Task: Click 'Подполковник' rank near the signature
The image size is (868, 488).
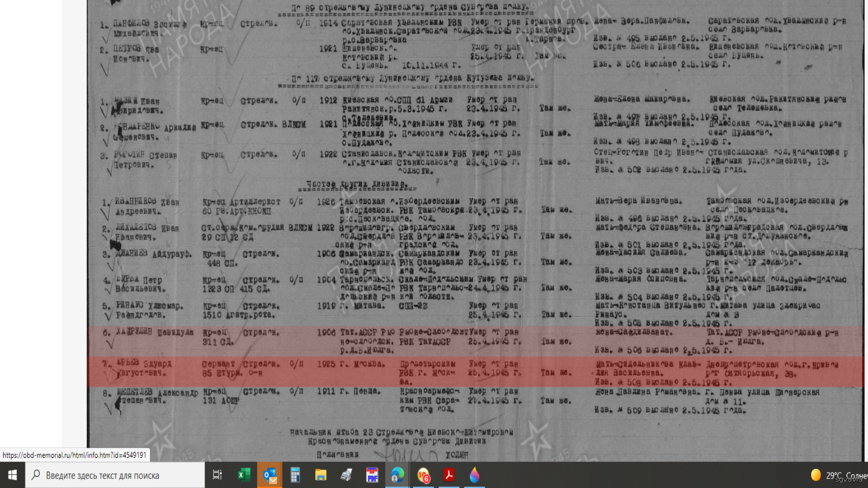Action: pyautogui.click(x=338, y=455)
